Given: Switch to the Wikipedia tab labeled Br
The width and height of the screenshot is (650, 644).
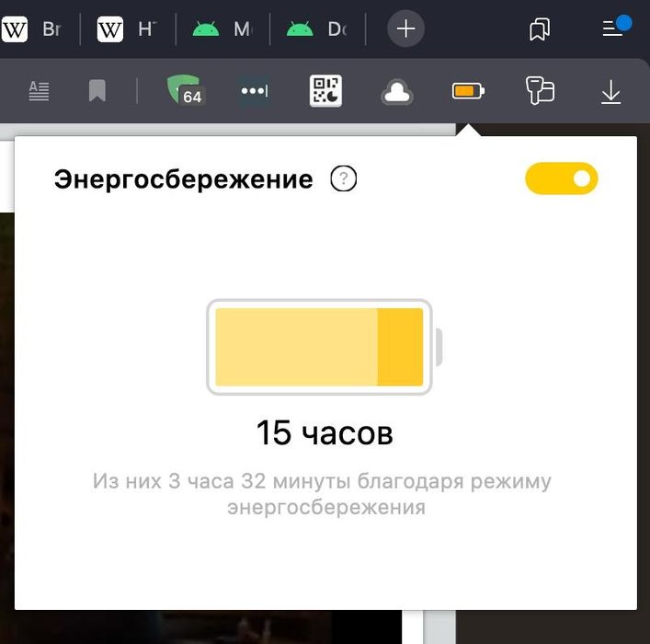Looking at the screenshot, I should (35, 29).
